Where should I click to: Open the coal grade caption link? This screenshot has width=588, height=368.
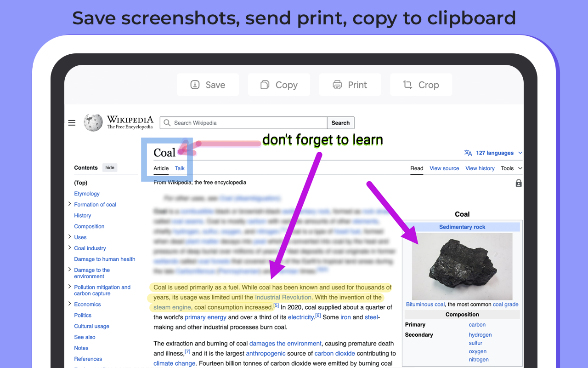[505, 305]
